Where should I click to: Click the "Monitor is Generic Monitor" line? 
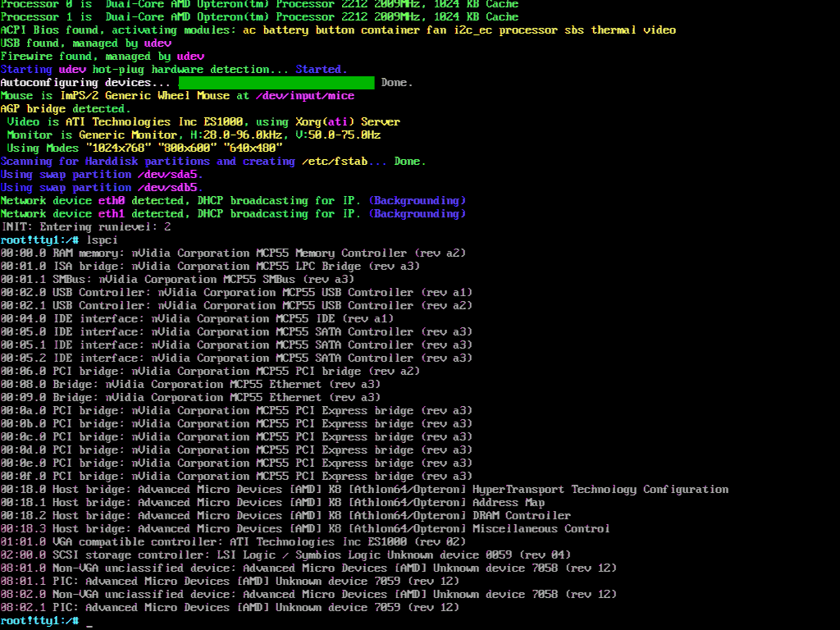[x=194, y=135]
